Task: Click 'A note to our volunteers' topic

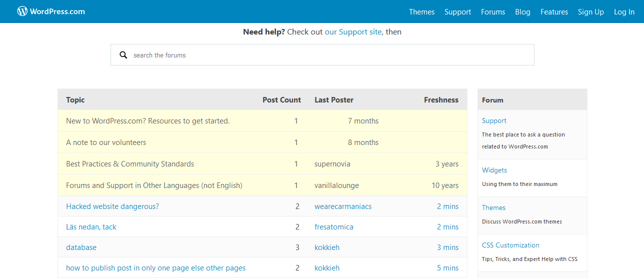Action: click(x=106, y=142)
